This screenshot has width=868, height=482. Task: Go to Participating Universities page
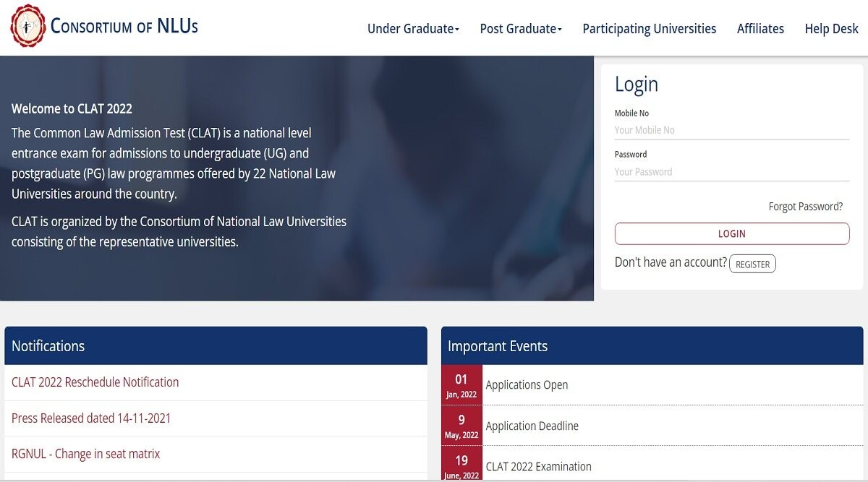[649, 29]
